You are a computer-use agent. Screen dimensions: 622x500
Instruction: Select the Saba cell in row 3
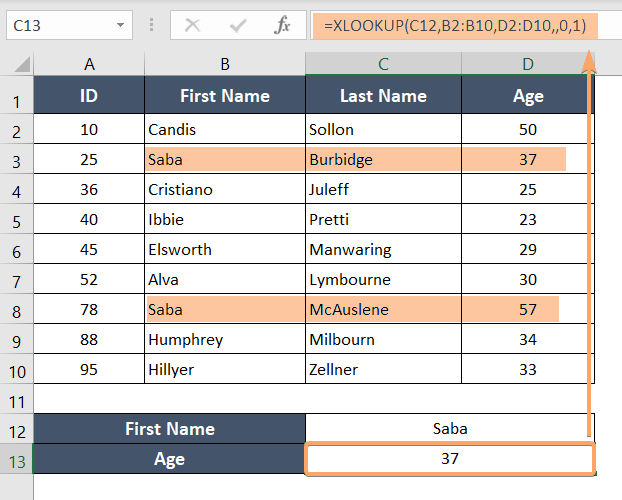(x=225, y=159)
